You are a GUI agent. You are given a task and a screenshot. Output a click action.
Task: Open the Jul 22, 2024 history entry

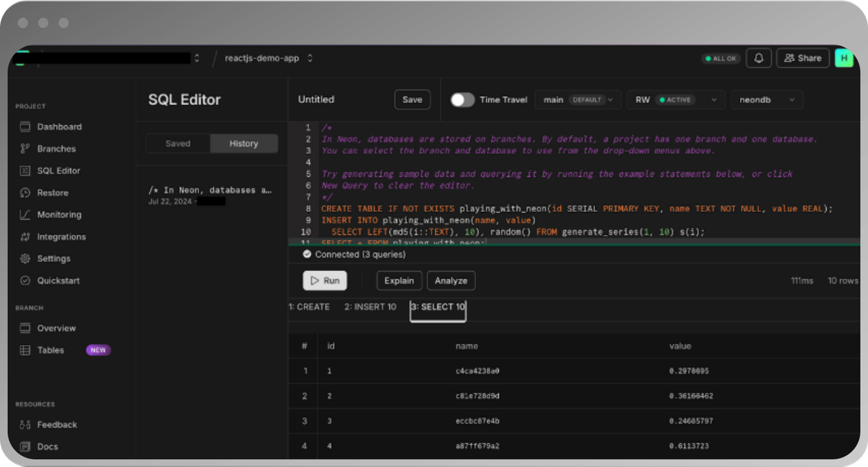(211, 195)
